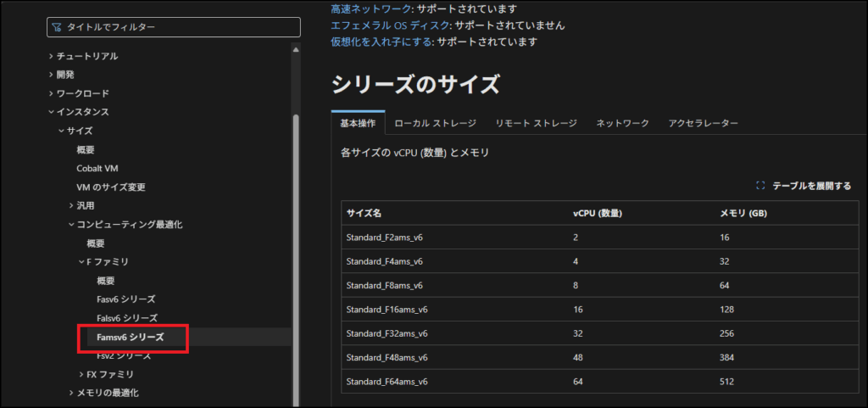Expand the 開発 tree node
868x408 pixels.
[x=51, y=75]
